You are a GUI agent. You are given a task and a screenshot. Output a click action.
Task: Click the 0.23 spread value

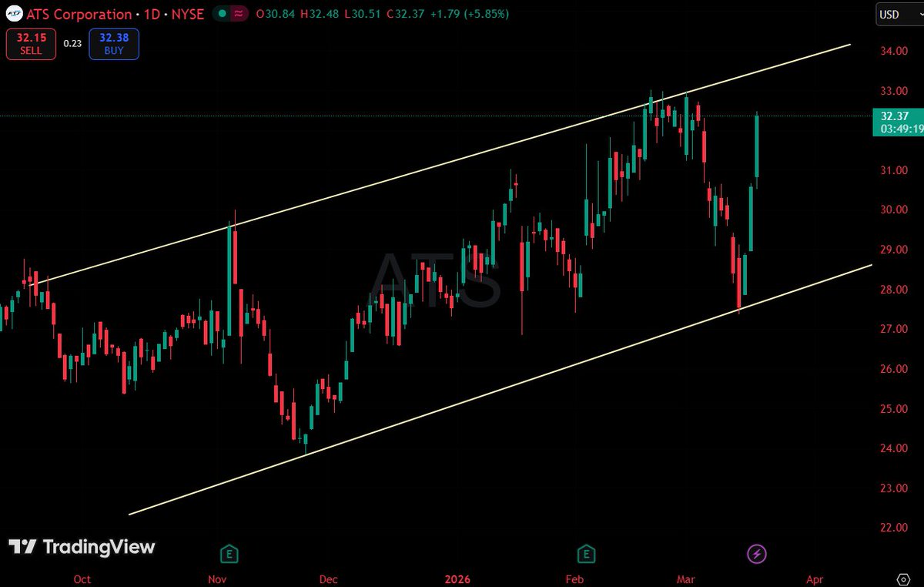tap(72, 44)
